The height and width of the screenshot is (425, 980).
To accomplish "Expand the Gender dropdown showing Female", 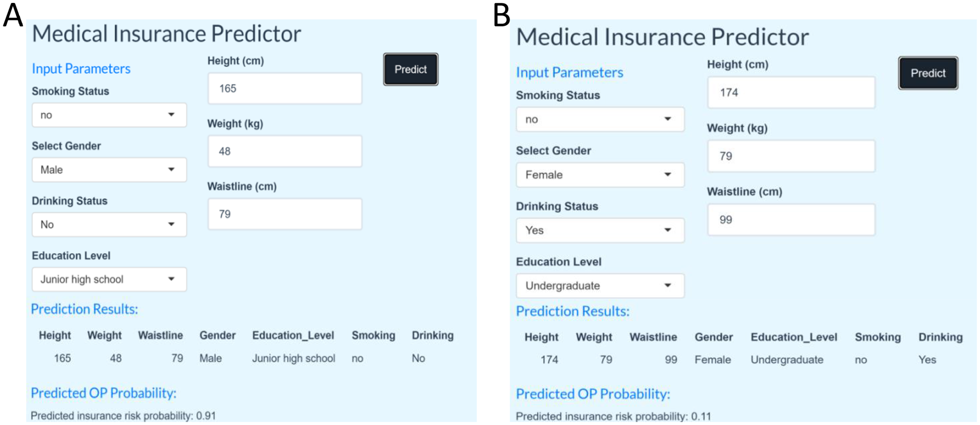I will (599, 174).
